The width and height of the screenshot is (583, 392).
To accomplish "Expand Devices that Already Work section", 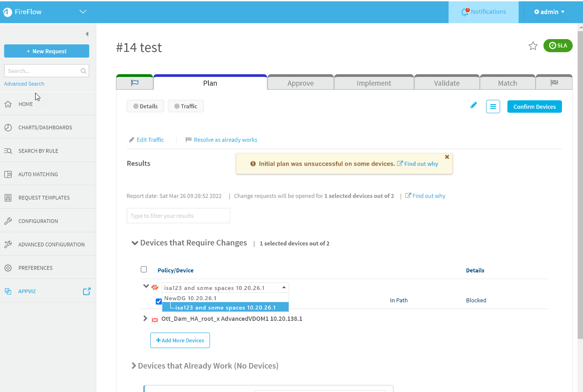I will 134,366.
